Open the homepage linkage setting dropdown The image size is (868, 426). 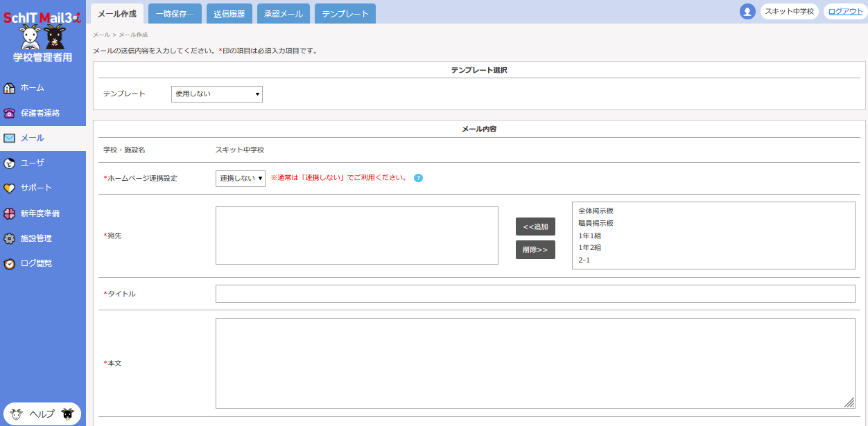point(240,178)
